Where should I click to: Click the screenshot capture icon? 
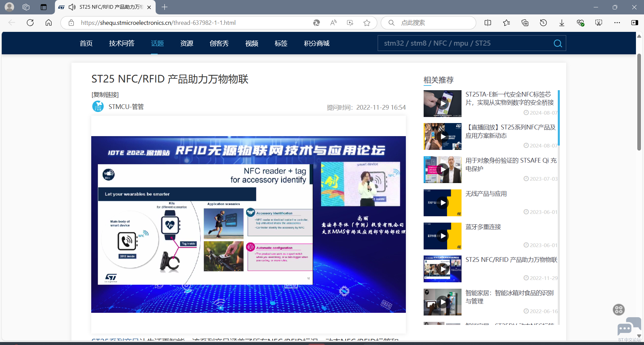pyautogui.click(x=599, y=23)
